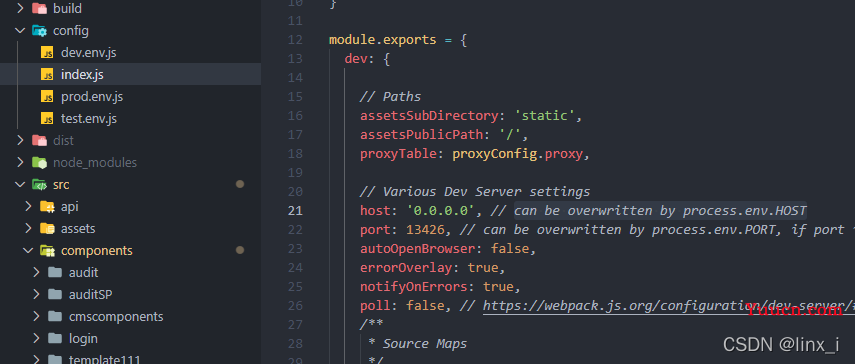Open the webpack.js.org configuration link
Image resolution: width=855 pixels, height=364 pixels.
pyautogui.click(x=669, y=306)
